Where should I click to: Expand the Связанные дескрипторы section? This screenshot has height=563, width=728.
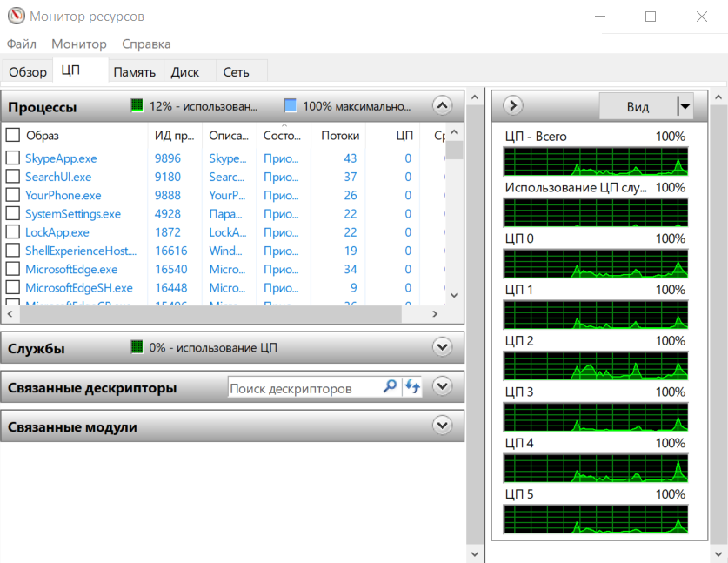[x=442, y=386]
